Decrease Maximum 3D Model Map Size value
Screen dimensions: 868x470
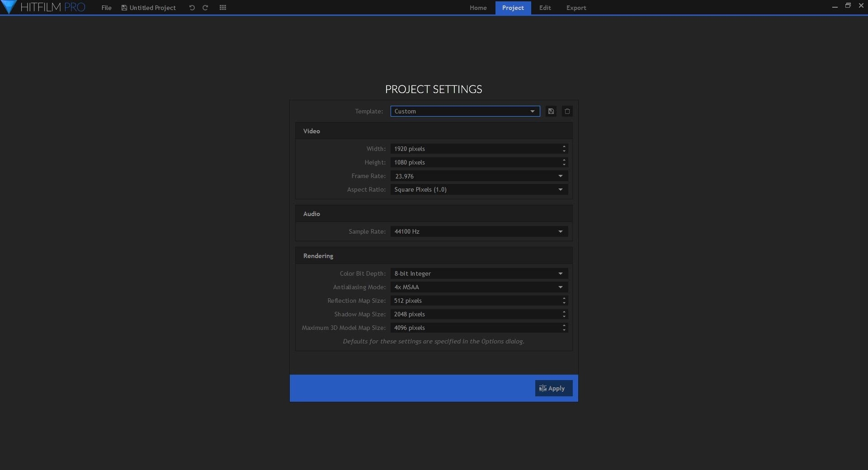pos(564,330)
